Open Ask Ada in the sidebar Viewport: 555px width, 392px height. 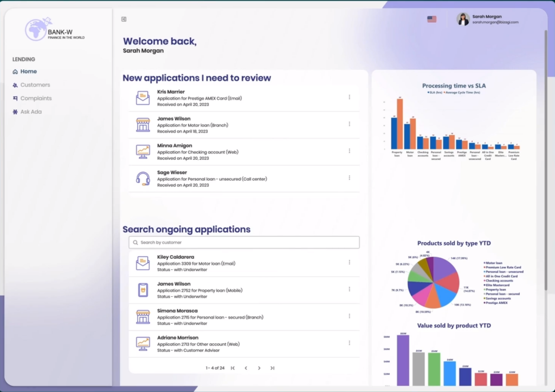click(x=31, y=112)
